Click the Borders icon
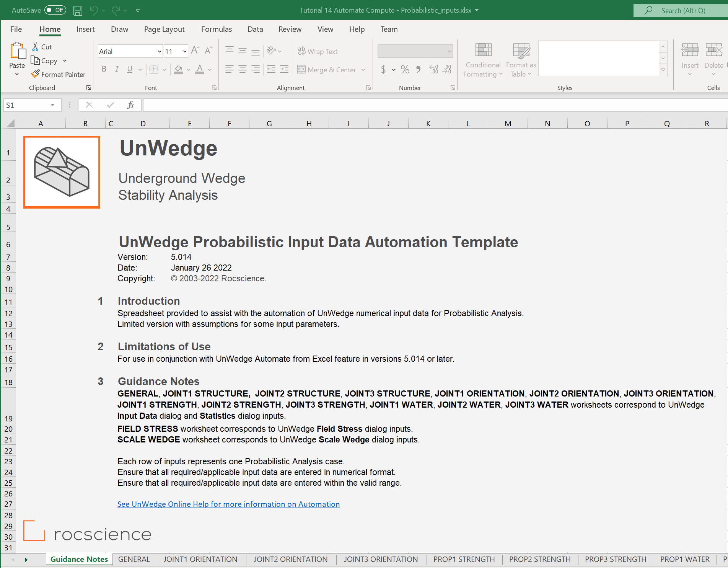 pos(154,69)
